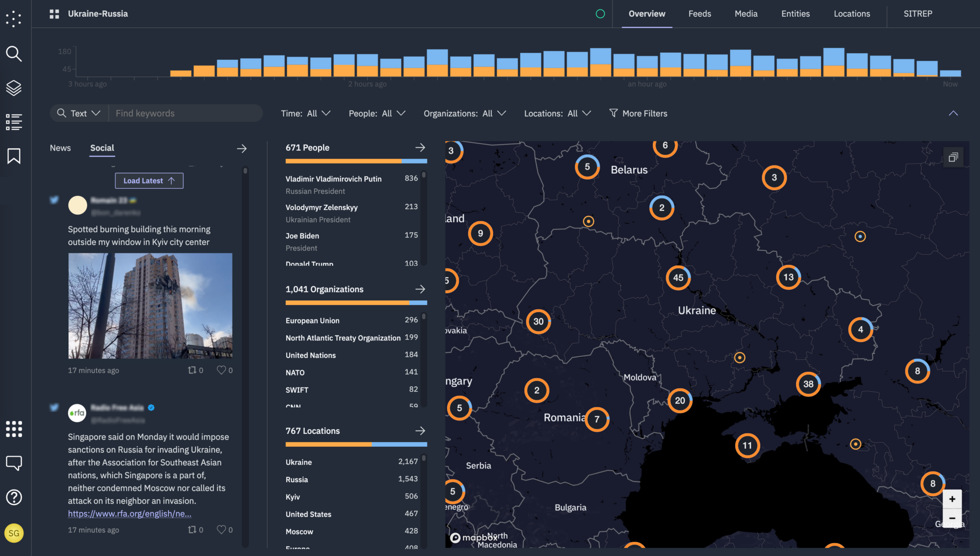The height and width of the screenshot is (556, 980).
Task: Open the apps grid icon near the bottom
Action: [14, 429]
